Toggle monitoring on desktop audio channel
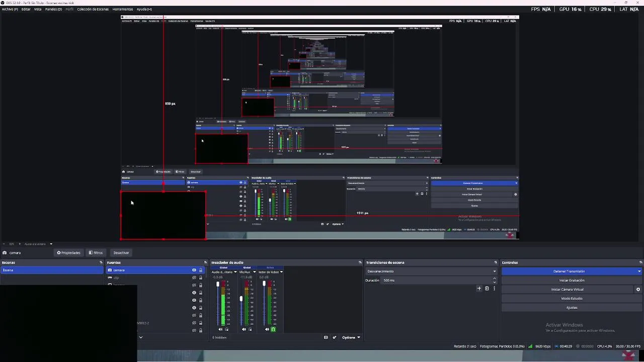This screenshot has height=362, width=644. point(226,329)
